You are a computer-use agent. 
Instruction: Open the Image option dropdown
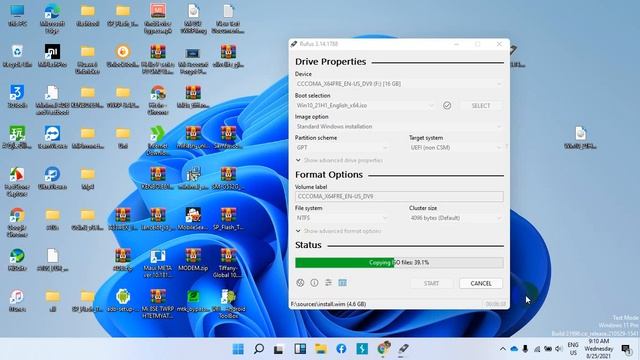(x=399, y=127)
